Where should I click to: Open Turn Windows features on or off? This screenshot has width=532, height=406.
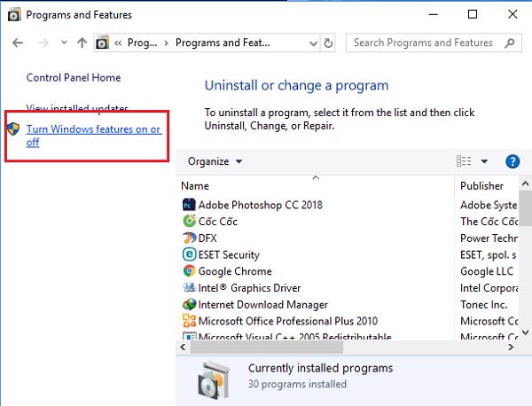pos(93,136)
